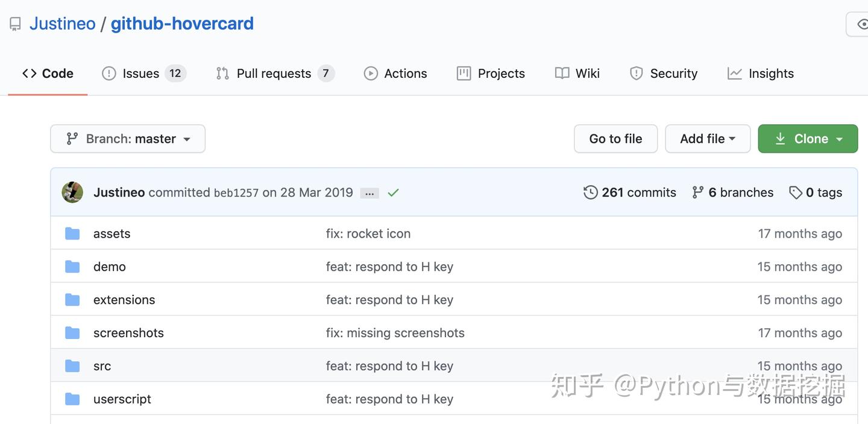Viewport: 868px width, 424px height.
Task: Open the beb1257 commit link
Action: 236,192
